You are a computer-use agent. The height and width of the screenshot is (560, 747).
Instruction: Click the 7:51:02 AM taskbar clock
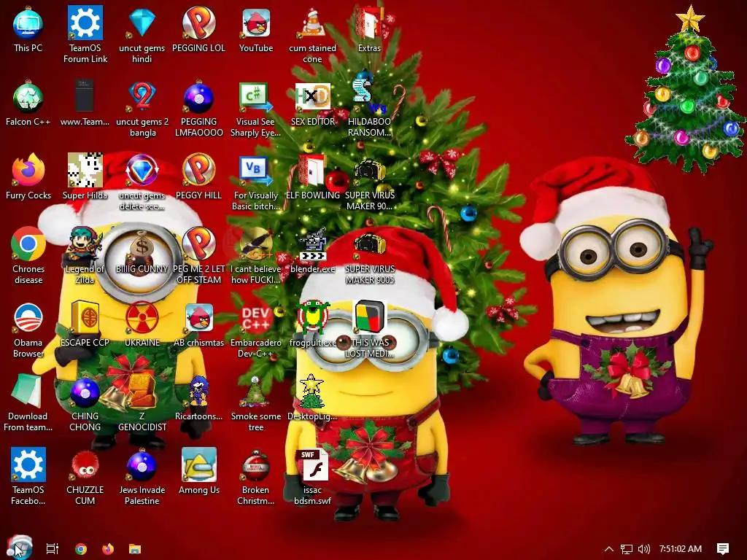[681, 548]
